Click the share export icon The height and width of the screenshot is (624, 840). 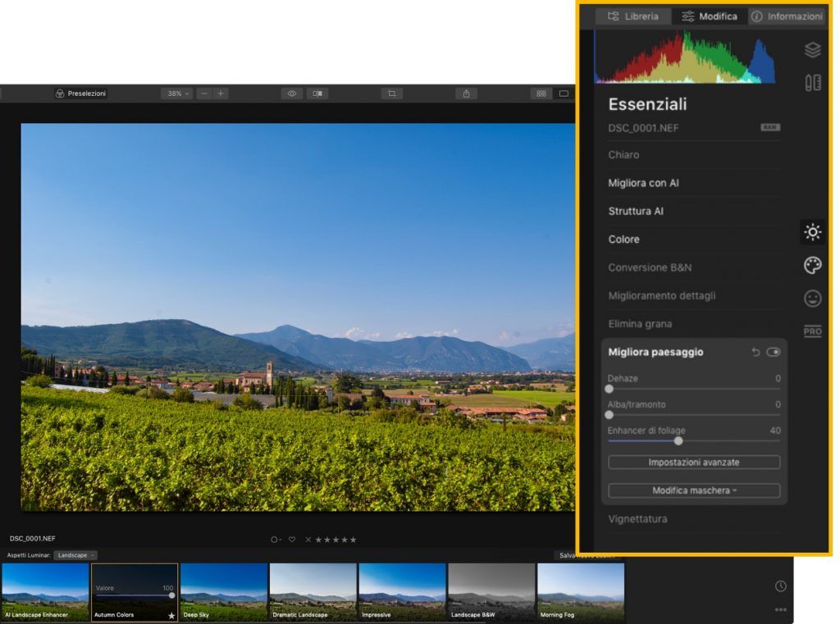click(x=466, y=93)
